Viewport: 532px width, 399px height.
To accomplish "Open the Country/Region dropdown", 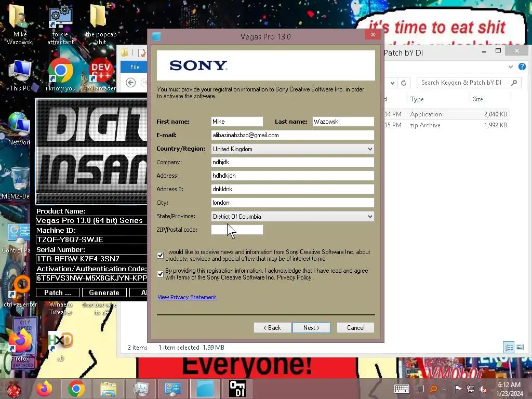I will coord(292,149).
